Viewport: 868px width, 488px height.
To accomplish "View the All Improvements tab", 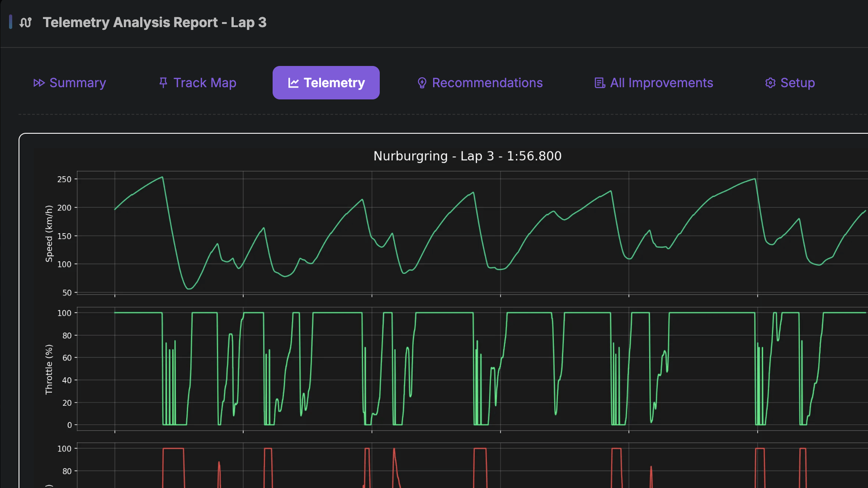I will click(x=661, y=83).
